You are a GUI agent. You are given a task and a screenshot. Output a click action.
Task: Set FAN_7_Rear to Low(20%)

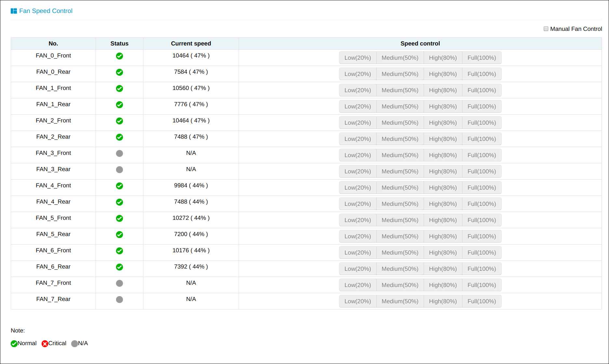(x=358, y=301)
